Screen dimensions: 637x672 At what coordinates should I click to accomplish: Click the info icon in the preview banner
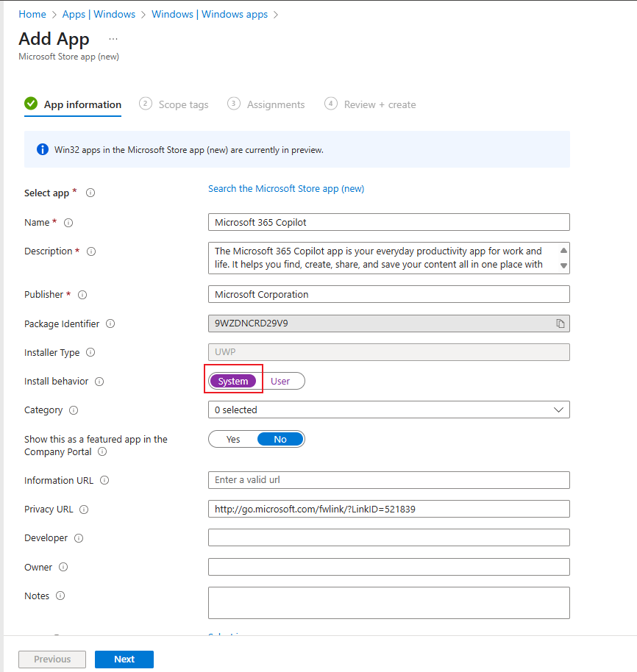click(40, 149)
